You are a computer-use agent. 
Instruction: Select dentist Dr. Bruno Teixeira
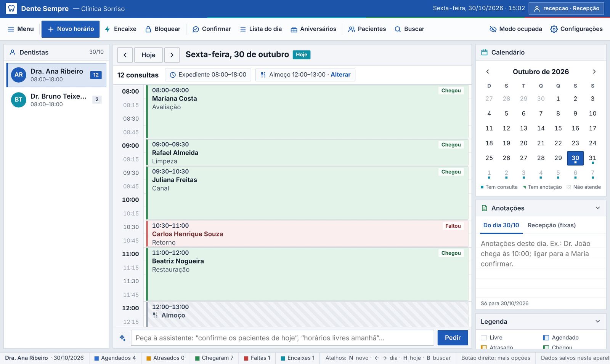coord(56,100)
